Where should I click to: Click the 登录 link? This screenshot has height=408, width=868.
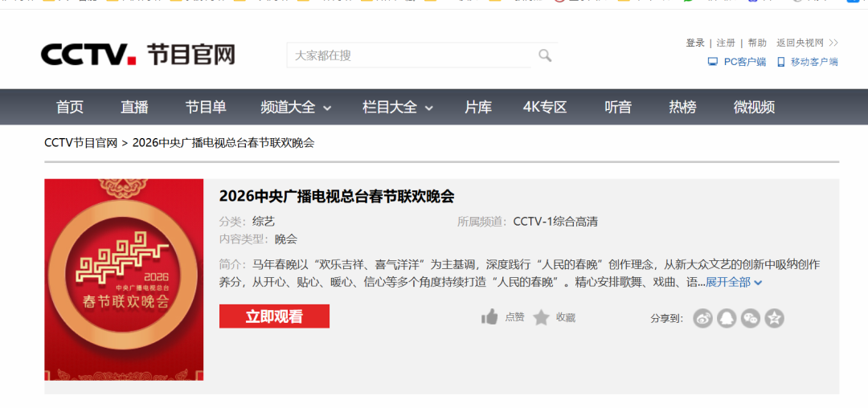(x=695, y=43)
